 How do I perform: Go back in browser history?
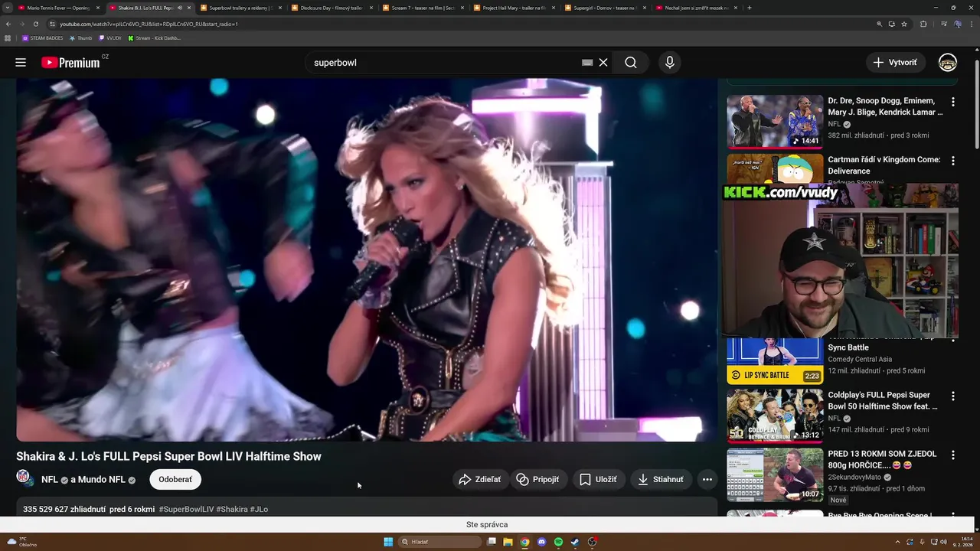tap(8, 24)
